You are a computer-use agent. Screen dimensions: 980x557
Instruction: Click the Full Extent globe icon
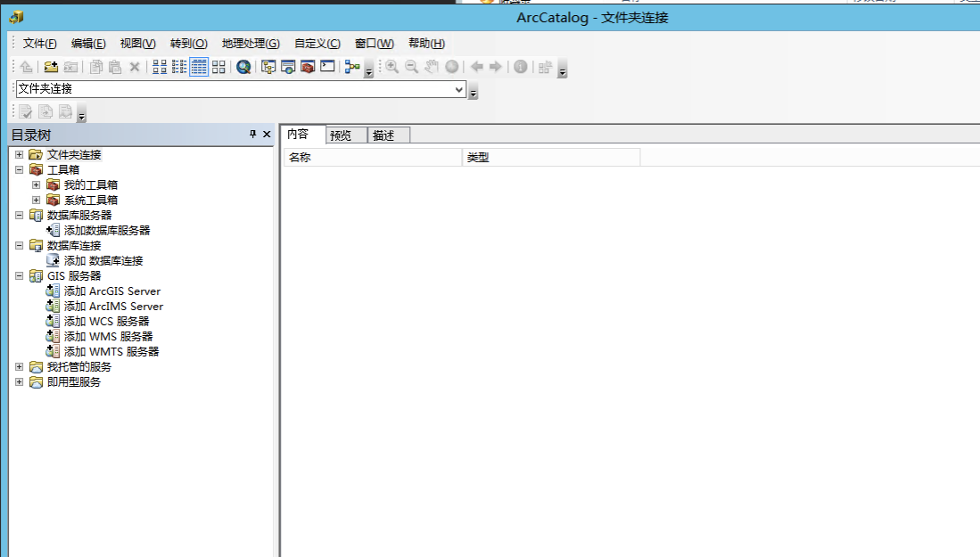pos(452,67)
